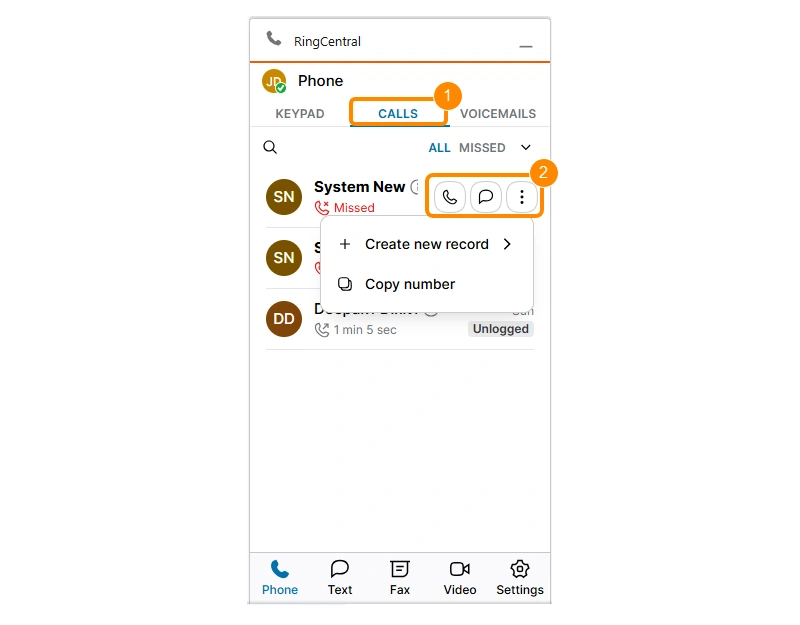This screenshot has width=800, height=625.
Task: Open the three-dot more options button
Action: coord(521,197)
